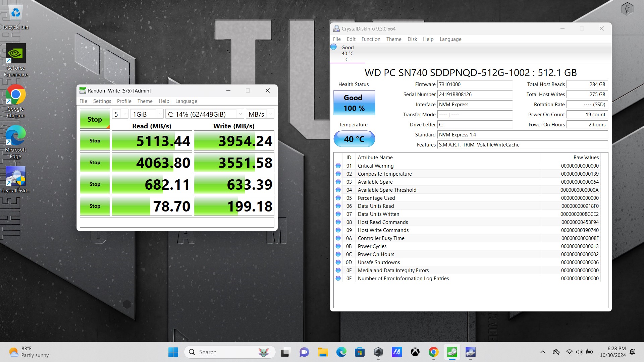
Task: Click CrystalDiskInfo title bar app icon
Action: [336, 29]
